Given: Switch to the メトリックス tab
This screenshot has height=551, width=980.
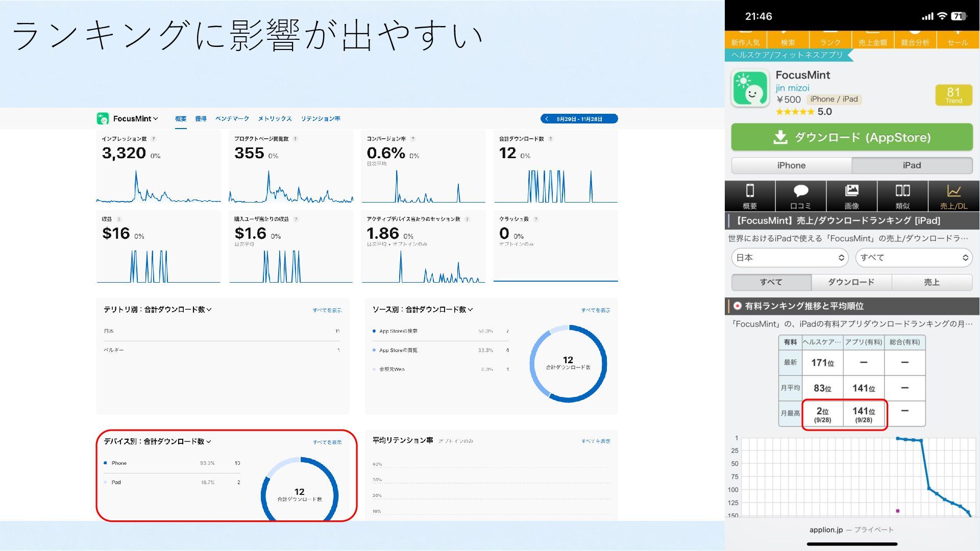Looking at the screenshot, I should click(275, 119).
